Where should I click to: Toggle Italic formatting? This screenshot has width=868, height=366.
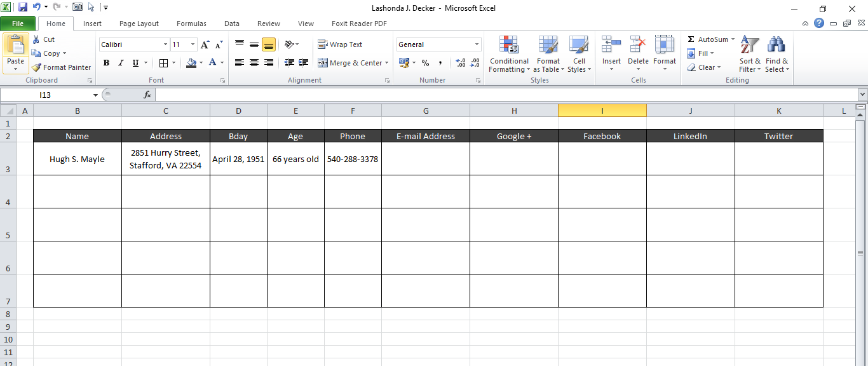click(121, 63)
